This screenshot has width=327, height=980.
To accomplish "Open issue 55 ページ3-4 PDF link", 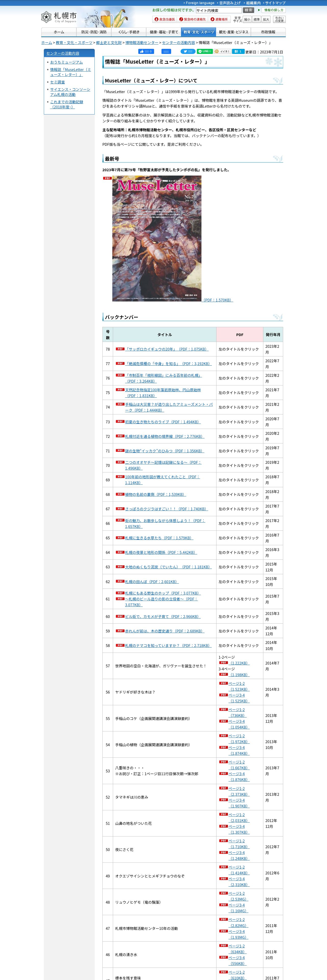I will [239, 724].
